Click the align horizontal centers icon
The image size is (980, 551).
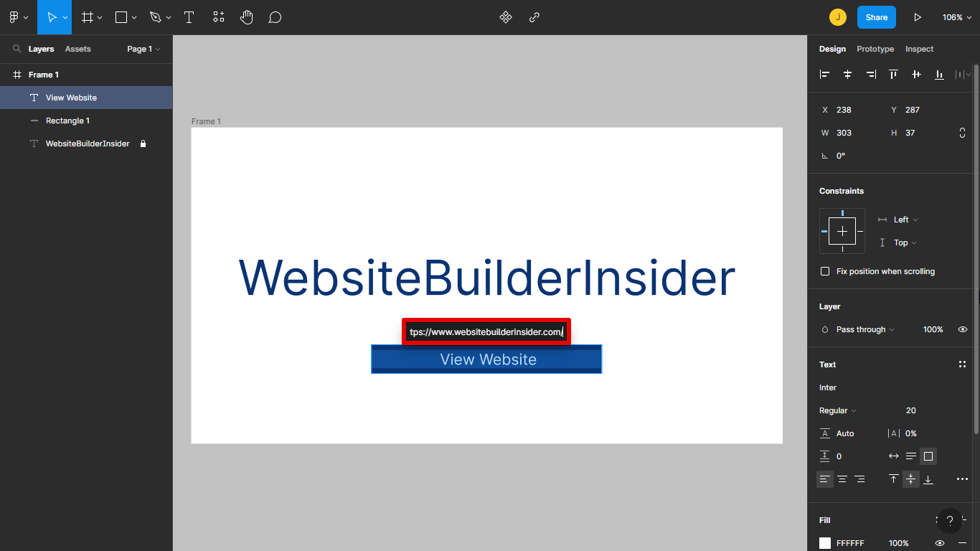(x=847, y=74)
